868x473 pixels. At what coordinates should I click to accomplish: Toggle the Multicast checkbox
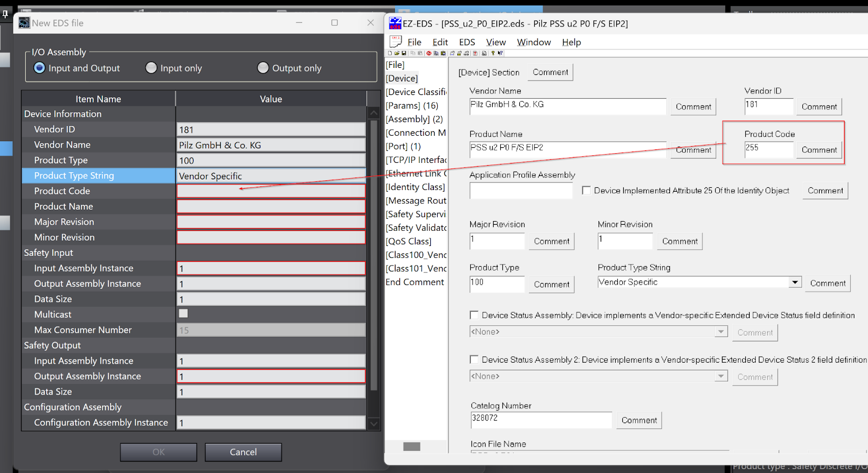(183, 313)
